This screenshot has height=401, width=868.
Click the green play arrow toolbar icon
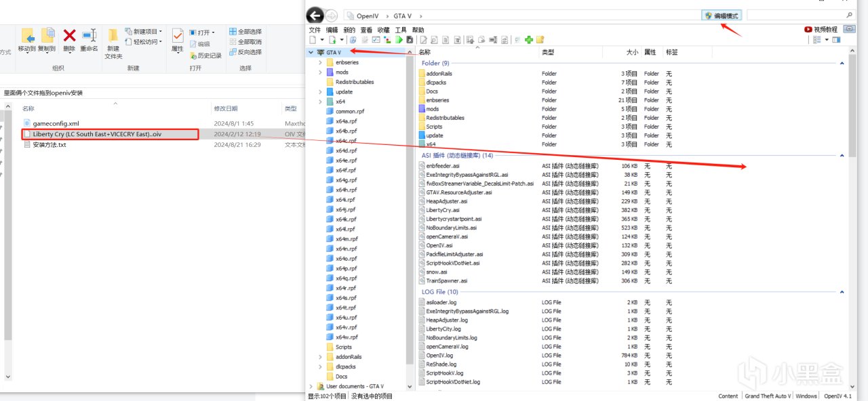(x=399, y=40)
